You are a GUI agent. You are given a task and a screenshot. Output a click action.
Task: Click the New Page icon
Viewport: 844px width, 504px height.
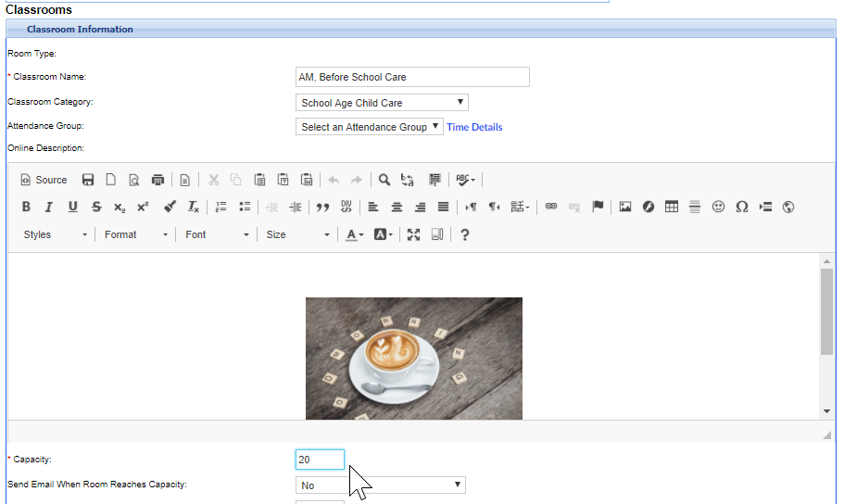(111, 180)
